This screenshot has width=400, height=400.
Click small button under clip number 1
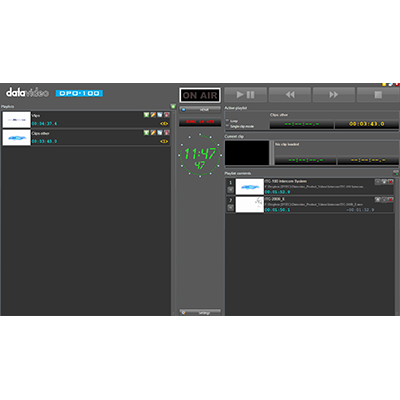click(x=230, y=190)
